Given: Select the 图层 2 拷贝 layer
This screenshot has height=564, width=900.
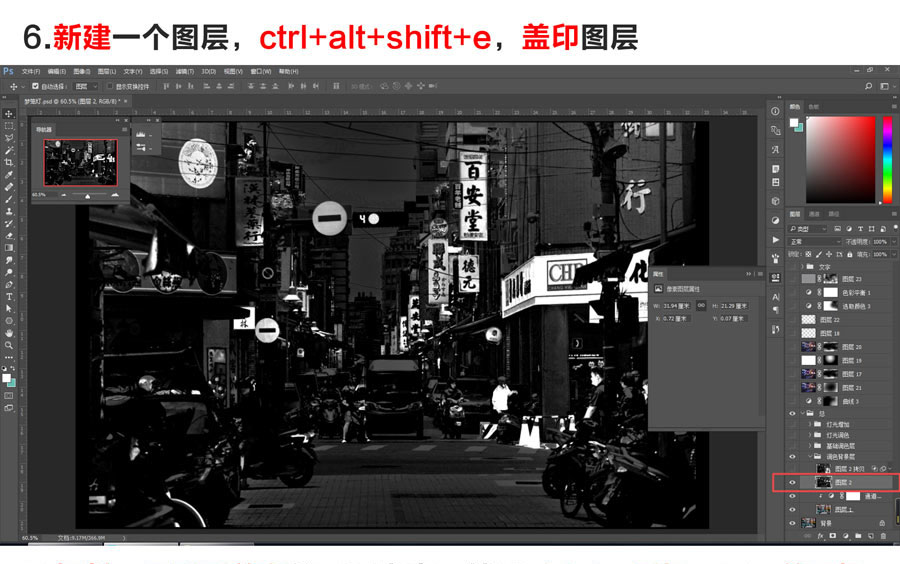Looking at the screenshot, I should pos(847,469).
